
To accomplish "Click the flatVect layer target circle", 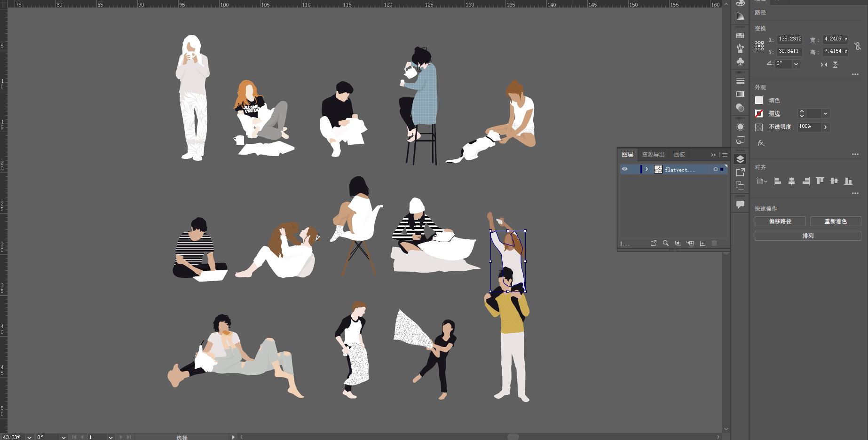I will click(715, 169).
